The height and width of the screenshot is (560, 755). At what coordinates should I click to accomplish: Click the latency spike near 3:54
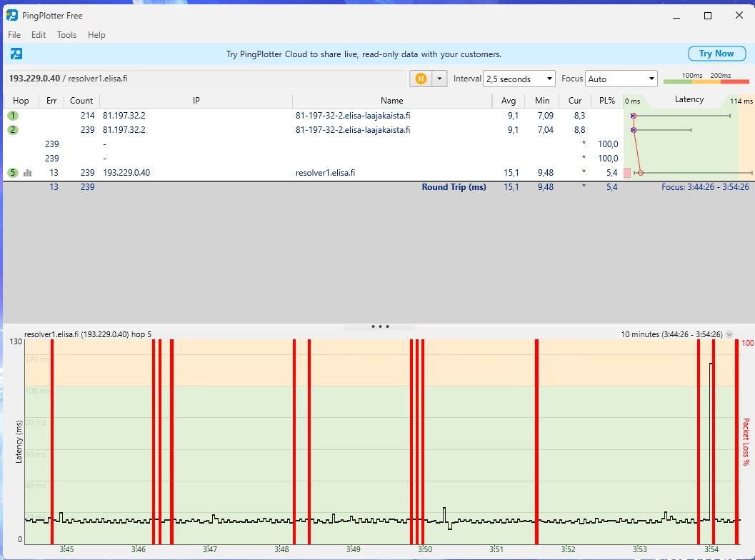click(x=711, y=441)
